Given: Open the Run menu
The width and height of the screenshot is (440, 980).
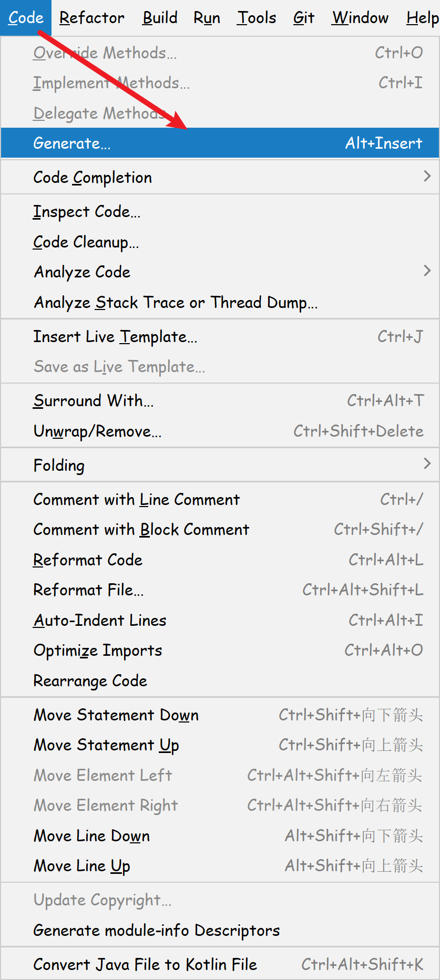Looking at the screenshot, I should pos(207,18).
